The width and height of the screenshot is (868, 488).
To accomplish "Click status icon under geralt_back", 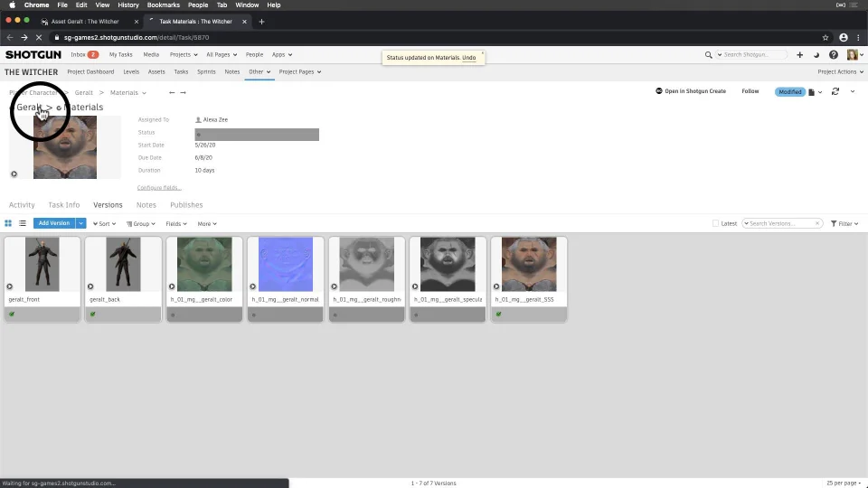I will coord(92,314).
